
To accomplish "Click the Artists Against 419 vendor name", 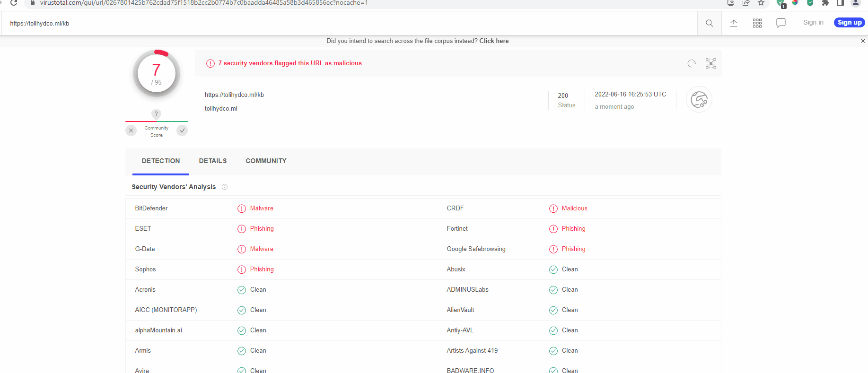I will tap(472, 351).
